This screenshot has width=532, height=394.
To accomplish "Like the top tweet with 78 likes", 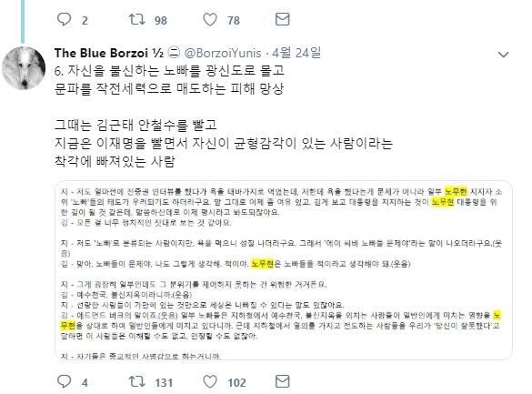I will pos(210,19).
